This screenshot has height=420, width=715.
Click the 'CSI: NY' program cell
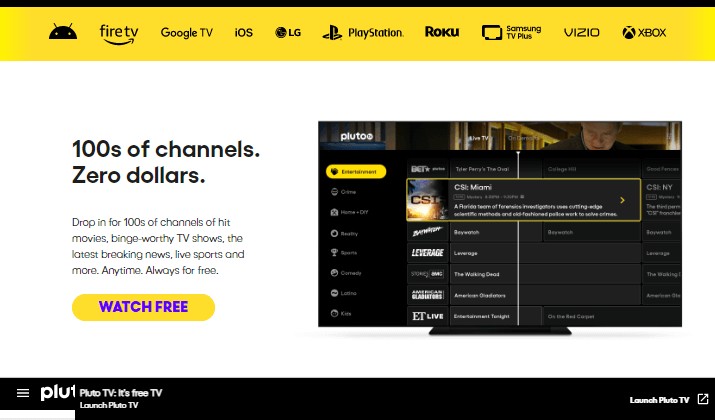pos(662,200)
